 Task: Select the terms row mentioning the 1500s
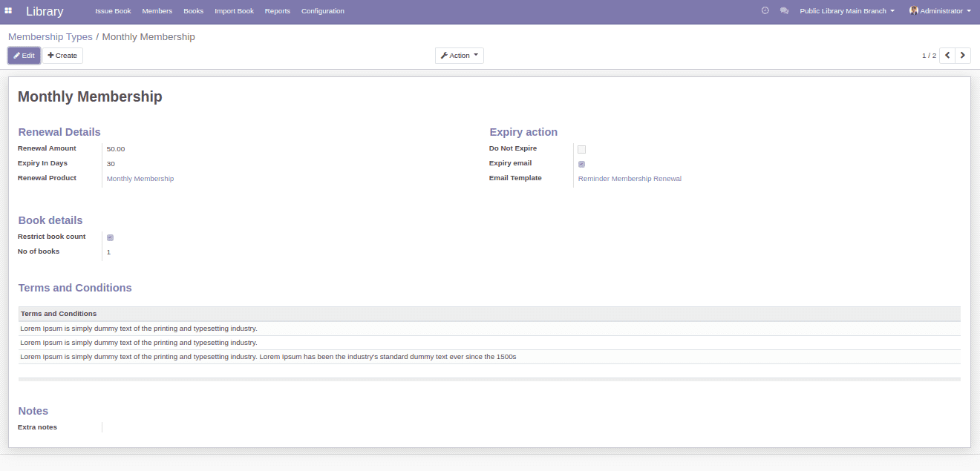(489, 357)
